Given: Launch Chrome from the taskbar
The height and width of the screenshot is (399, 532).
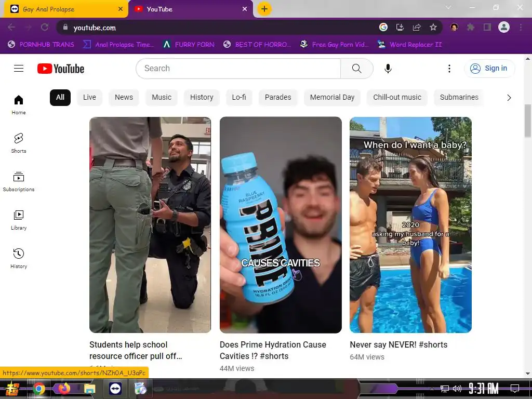Looking at the screenshot, I should click(38, 389).
